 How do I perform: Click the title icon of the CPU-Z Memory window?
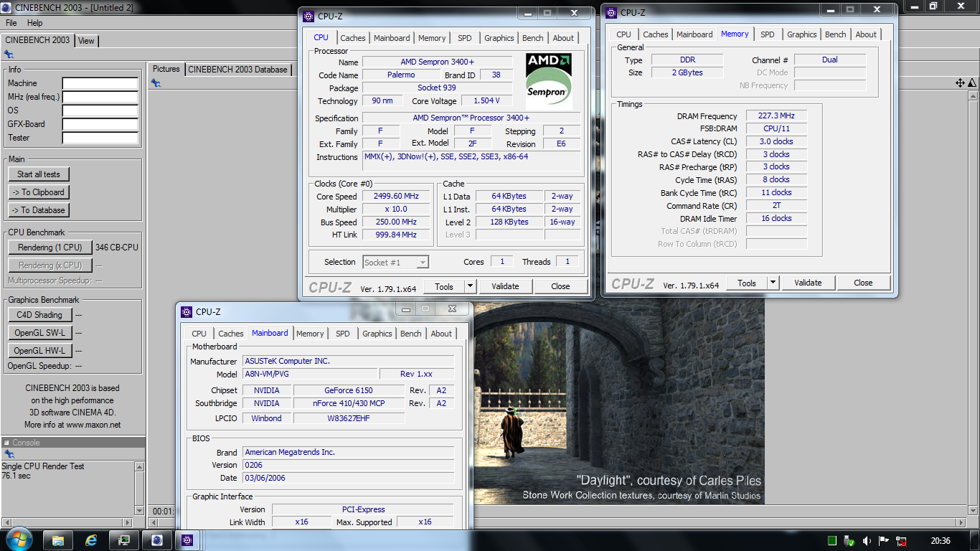coord(611,12)
